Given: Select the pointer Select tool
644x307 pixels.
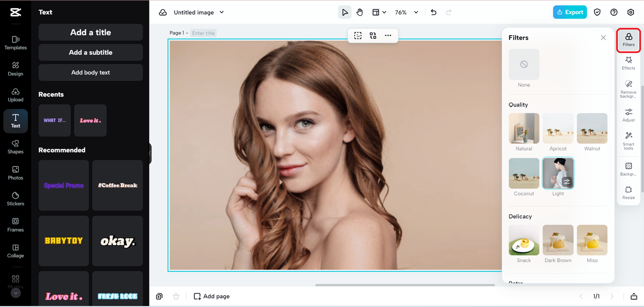Looking at the screenshot, I should point(345,13).
